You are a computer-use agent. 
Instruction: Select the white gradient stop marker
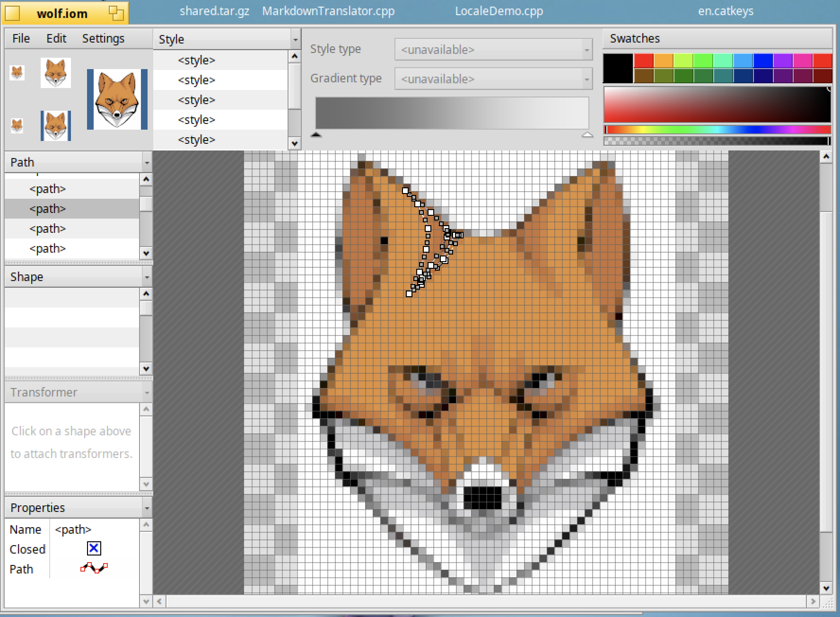pos(587,135)
